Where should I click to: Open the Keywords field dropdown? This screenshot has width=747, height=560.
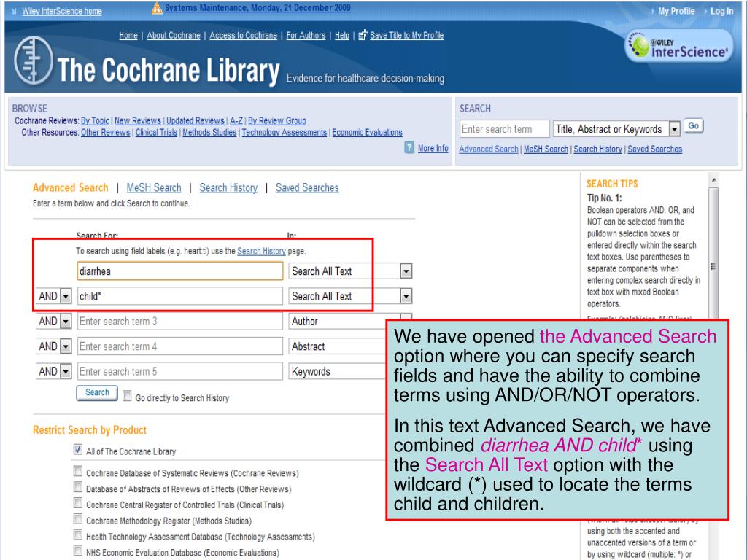tap(337, 371)
